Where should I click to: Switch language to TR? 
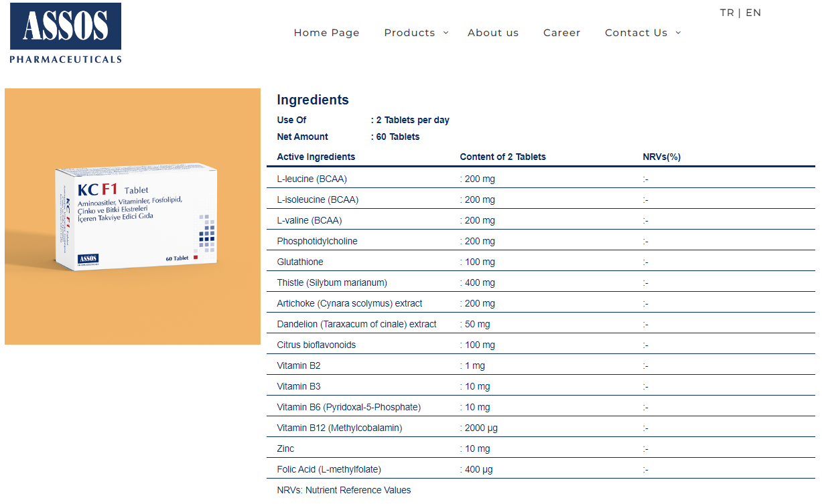click(x=727, y=13)
